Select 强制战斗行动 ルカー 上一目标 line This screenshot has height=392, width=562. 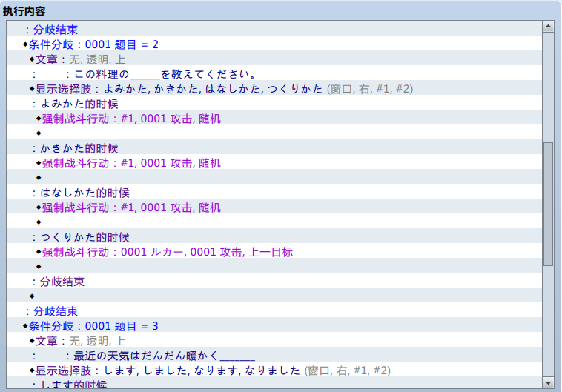(274, 252)
